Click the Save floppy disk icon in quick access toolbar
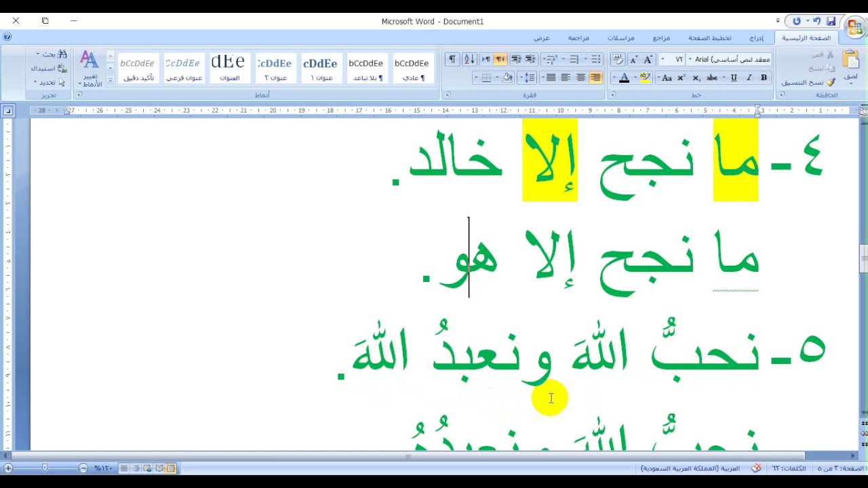This screenshot has height=488, width=868. pos(831,21)
